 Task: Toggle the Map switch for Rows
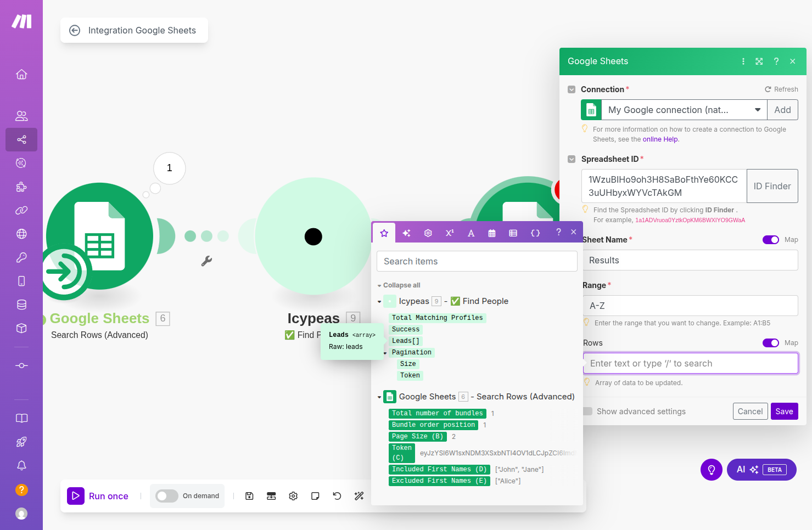point(771,343)
